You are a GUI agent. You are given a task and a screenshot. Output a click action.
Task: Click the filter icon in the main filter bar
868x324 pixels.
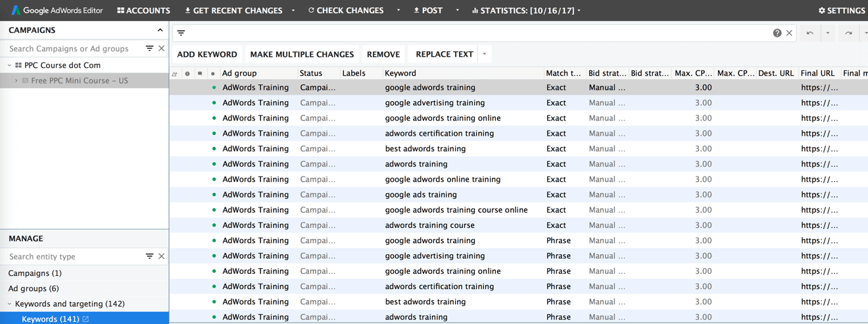click(181, 33)
